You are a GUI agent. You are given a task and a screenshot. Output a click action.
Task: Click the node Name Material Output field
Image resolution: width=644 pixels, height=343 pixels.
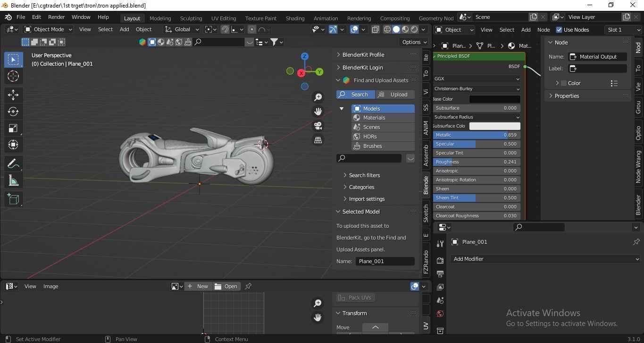point(598,57)
